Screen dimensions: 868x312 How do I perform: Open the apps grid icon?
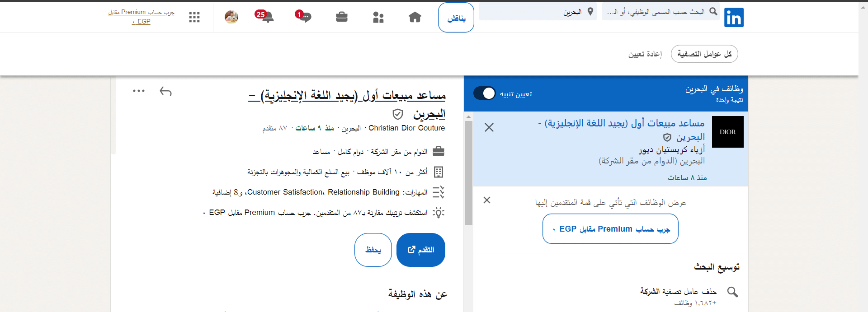click(194, 17)
